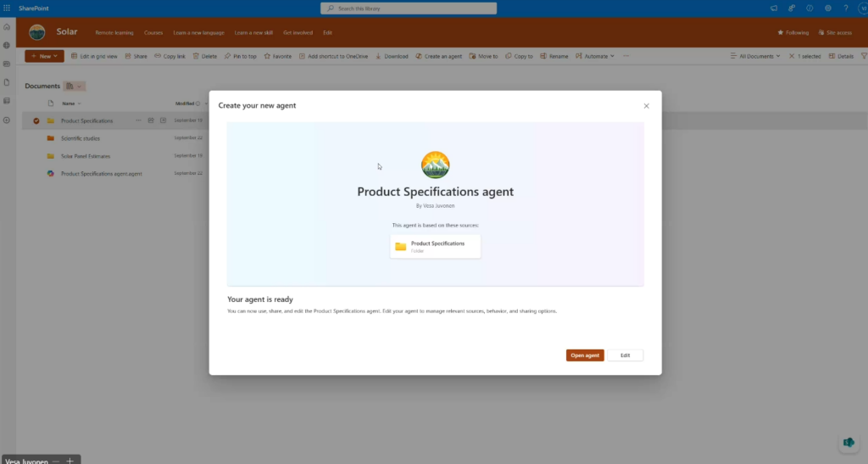Image resolution: width=868 pixels, height=464 pixels.
Task: Clear the 1 selected indicator
Action: (804, 56)
